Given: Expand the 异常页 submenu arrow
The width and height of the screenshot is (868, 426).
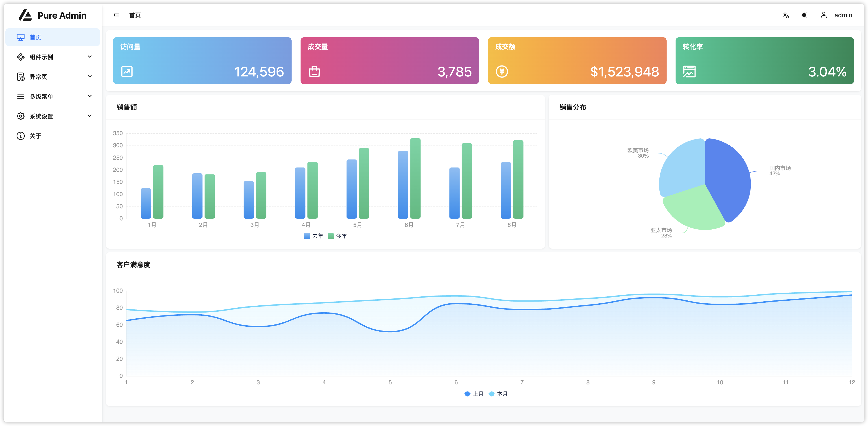Looking at the screenshot, I should click(x=90, y=76).
